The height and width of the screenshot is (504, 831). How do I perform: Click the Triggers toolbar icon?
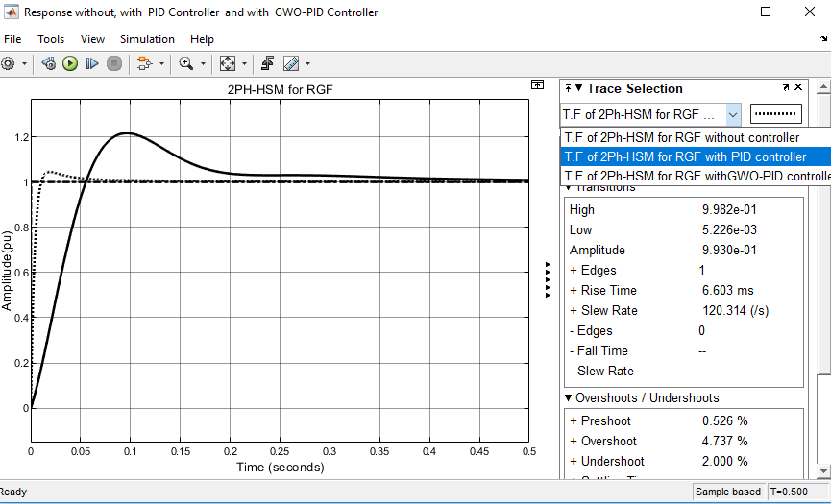point(268,64)
